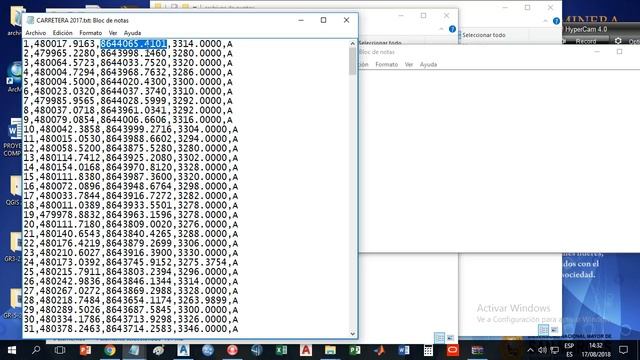640x360 pixels.
Task: Open the blue globe app in taskbar
Action: pos(208,350)
